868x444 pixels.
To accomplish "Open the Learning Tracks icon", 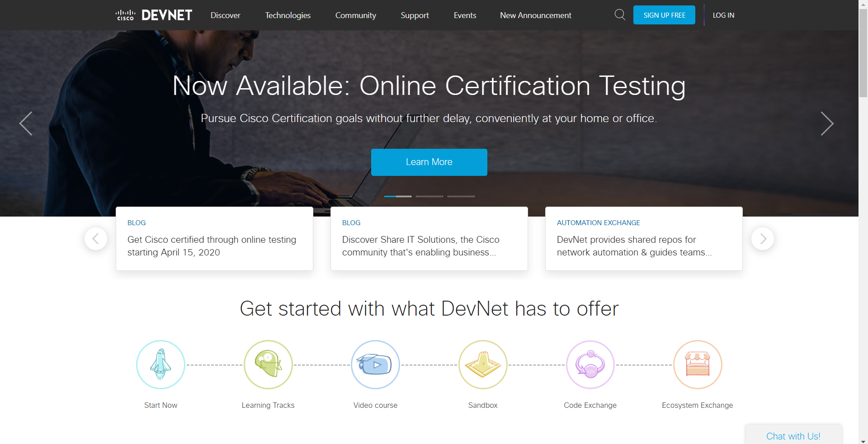I will (x=268, y=364).
